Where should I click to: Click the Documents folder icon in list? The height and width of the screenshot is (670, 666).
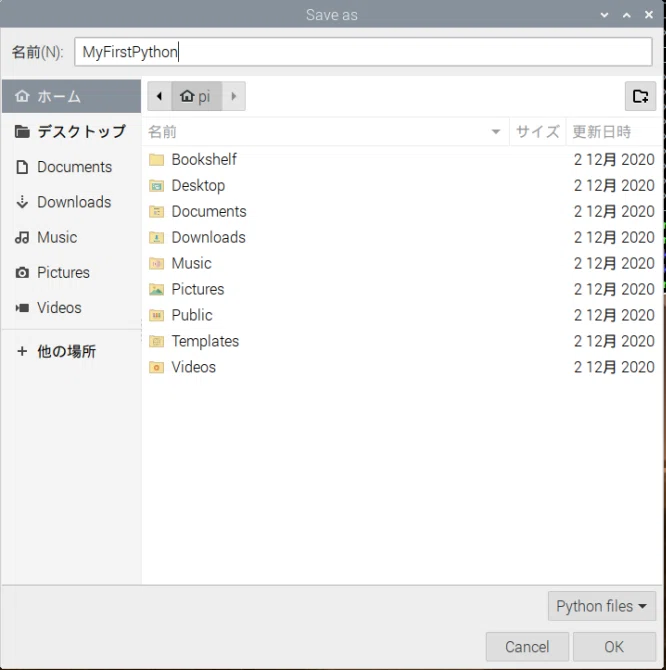tap(156, 212)
